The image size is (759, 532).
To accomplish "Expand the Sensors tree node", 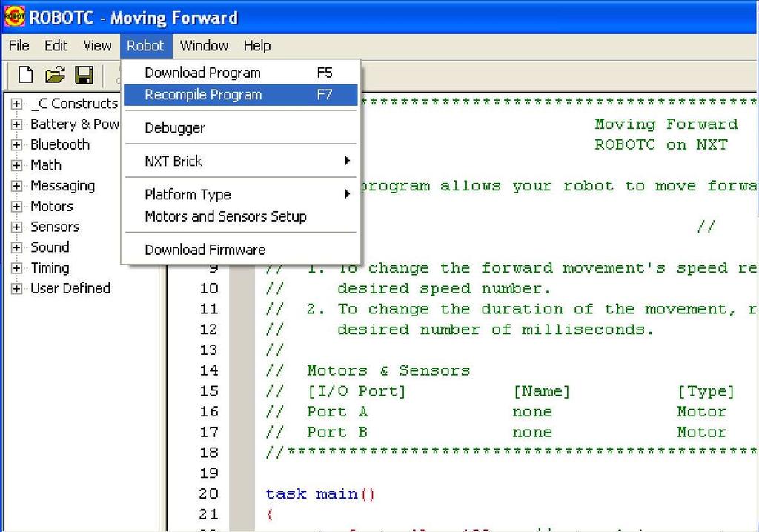I will (x=16, y=227).
